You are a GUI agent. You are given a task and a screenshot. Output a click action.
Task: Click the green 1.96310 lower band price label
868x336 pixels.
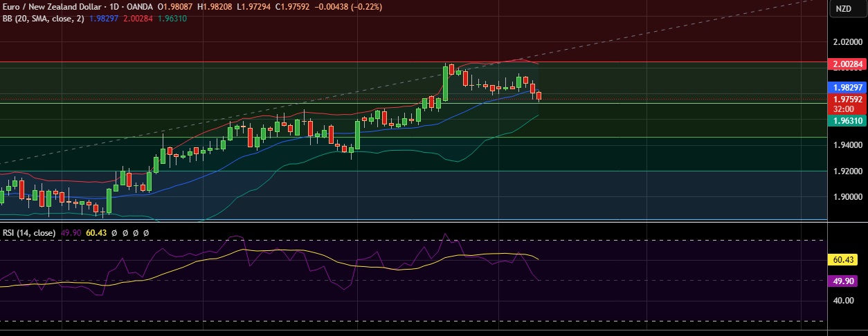click(x=847, y=120)
